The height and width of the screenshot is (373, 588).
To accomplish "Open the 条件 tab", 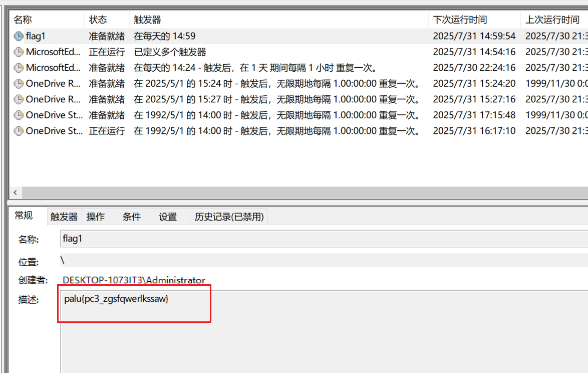I will [x=132, y=217].
